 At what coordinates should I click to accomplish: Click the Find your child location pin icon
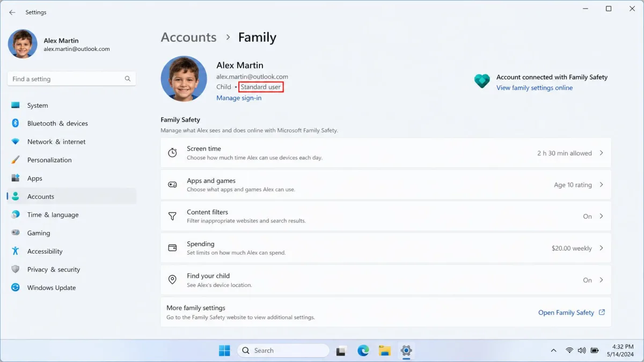pyautogui.click(x=172, y=279)
